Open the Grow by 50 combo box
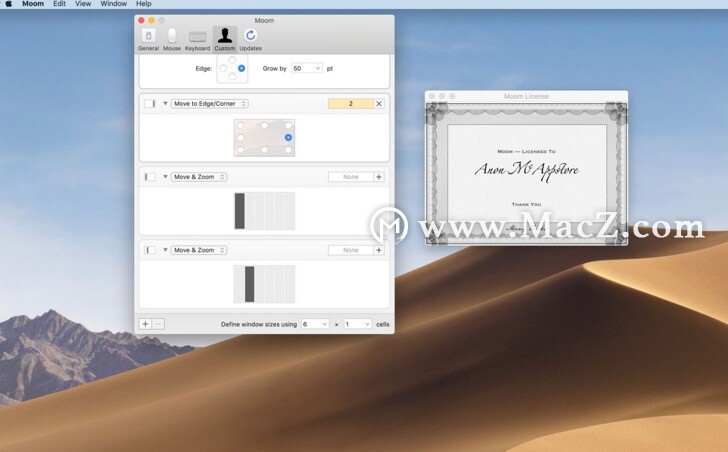The height and width of the screenshot is (452, 728). pos(306,68)
